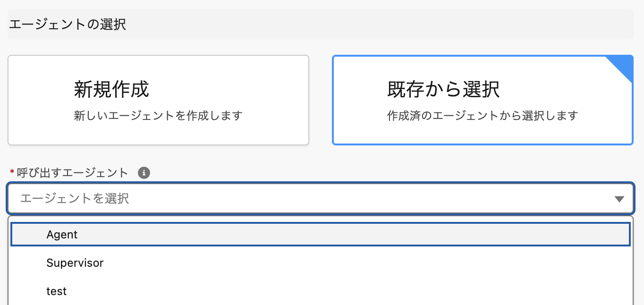Select the 新規作成 card

158,100
